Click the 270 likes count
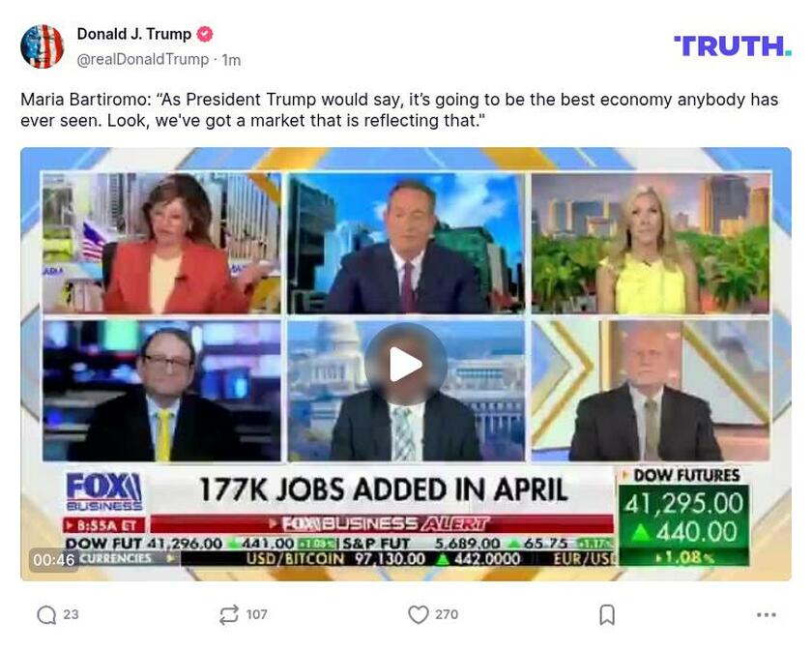Image resolution: width=812 pixels, height=652 pixels. (x=447, y=614)
